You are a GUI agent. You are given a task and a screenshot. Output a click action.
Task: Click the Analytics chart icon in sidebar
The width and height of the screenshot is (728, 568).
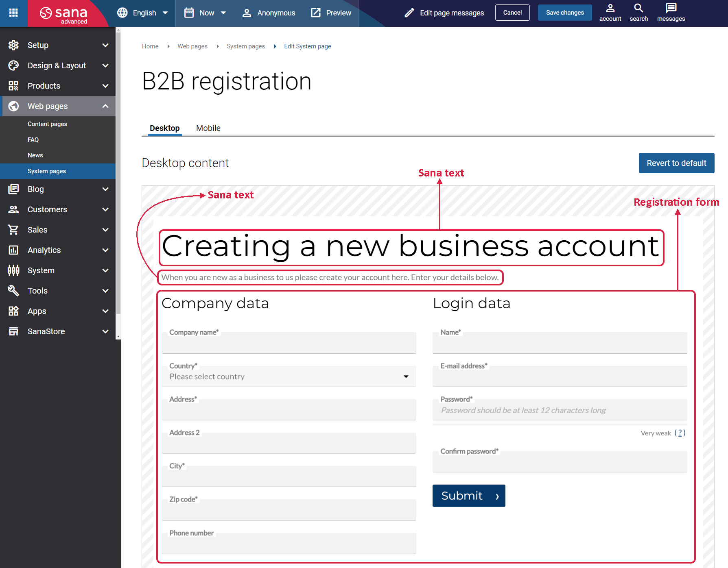pos(13,250)
